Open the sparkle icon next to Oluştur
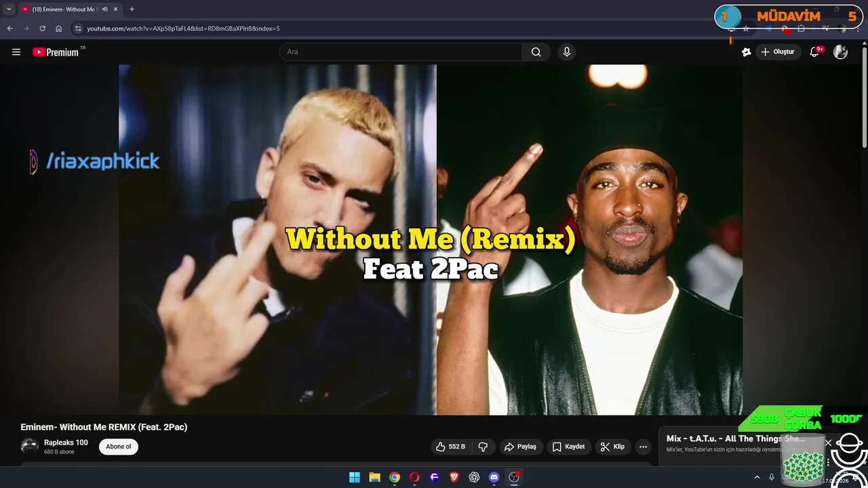 (x=746, y=52)
